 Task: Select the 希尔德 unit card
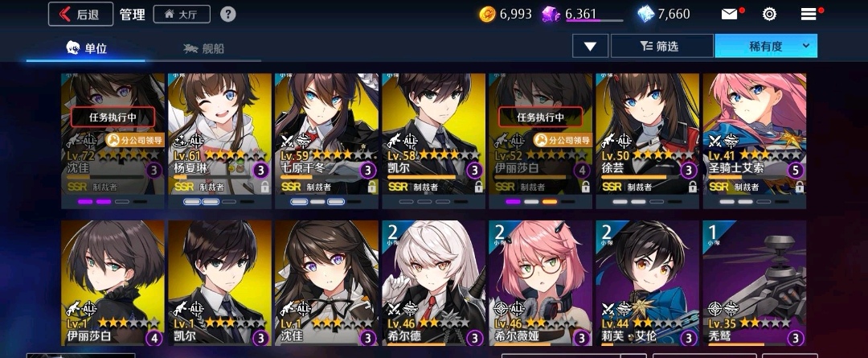433,283
